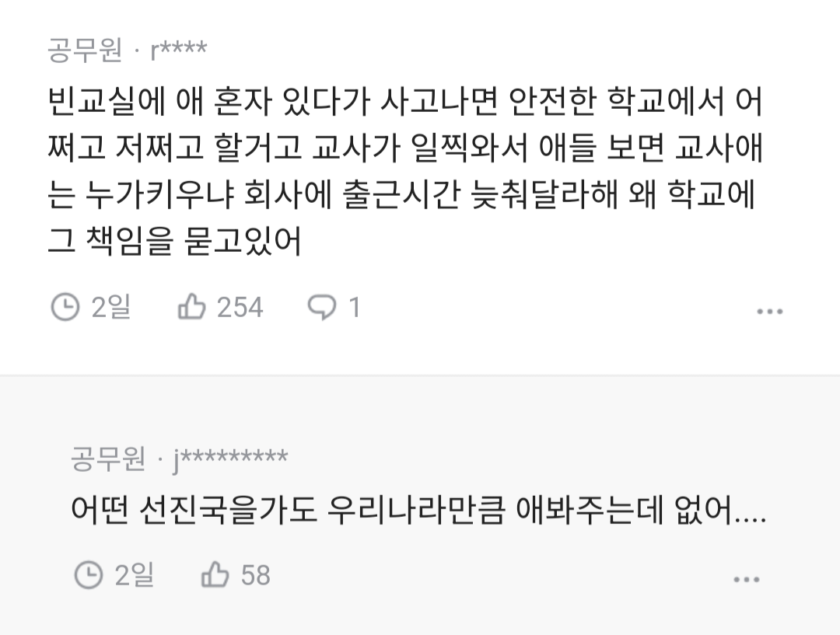Image resolution: width=840 pixels, height=635 pixels.
Task: Click the 공무원 label on reply comment
Action: (x=108, y=459)
